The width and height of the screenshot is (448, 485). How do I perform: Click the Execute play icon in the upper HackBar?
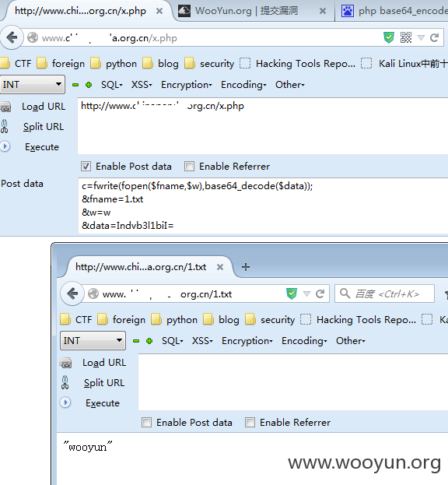5,146
